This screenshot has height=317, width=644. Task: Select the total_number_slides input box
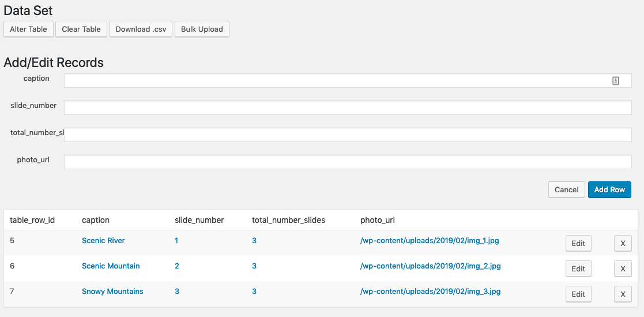pos(348,135)
